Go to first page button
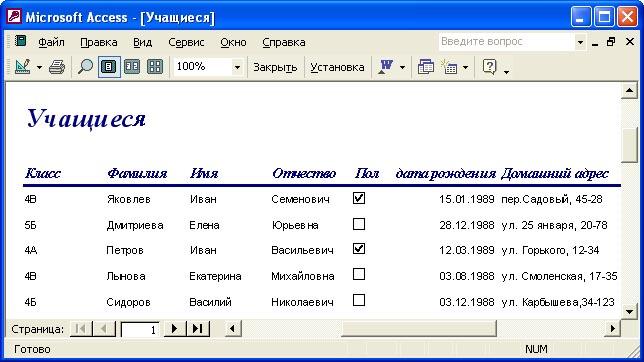Screen dimensions: 644x362 tap(81, 329)
